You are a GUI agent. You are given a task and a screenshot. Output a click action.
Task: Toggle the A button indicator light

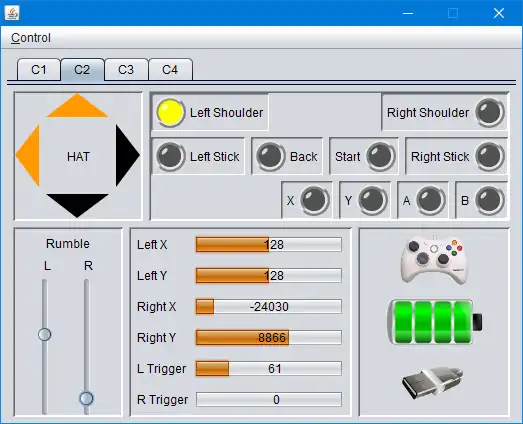pyautogui.click(x=431, y=200)
